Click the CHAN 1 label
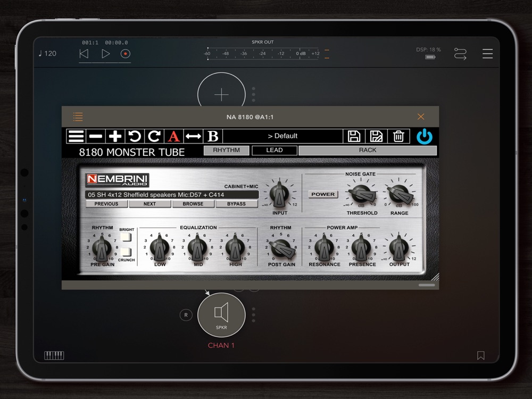This screenshot has height=399, width=532. click(221, 345)
